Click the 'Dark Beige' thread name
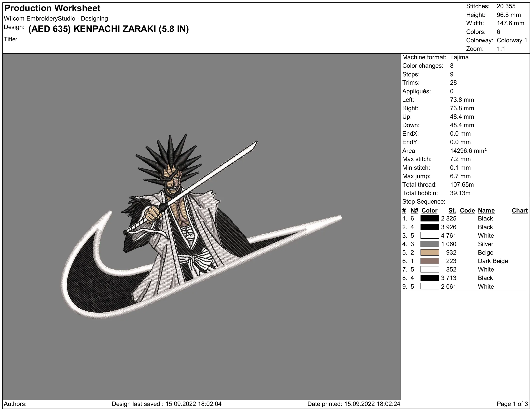Viewport: 532px width, 411px height. [x=493, y=261]
